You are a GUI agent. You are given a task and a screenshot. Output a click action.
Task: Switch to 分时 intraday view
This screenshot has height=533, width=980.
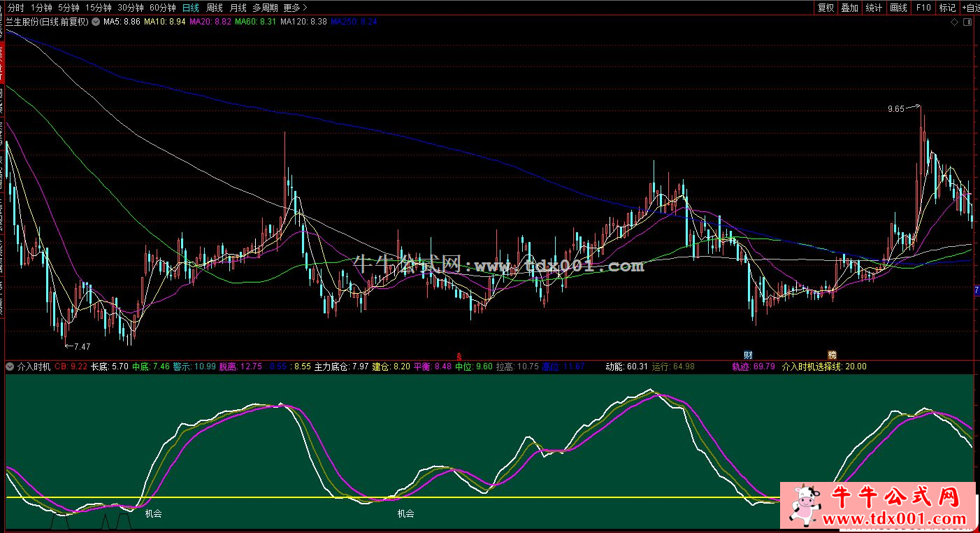[x=15, y=8]
